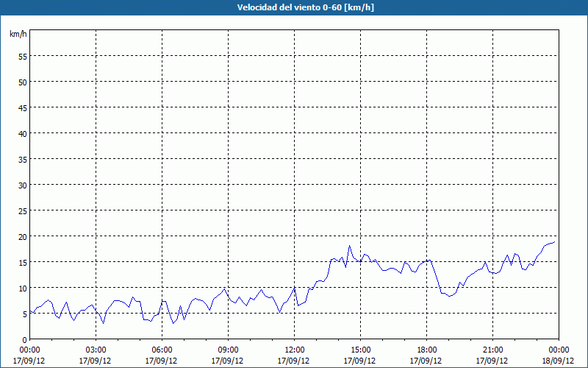Viewport: 588px width, 368px height.
Task: Click the '12:00' time axis label
Action: 294,350
